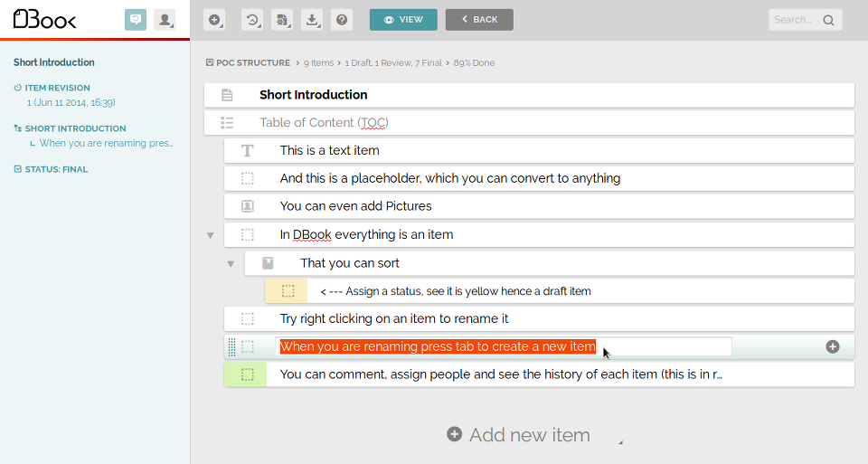Collapse 'In DBook everything is an item'
This screenshot has width=868, height=464.
211,235
